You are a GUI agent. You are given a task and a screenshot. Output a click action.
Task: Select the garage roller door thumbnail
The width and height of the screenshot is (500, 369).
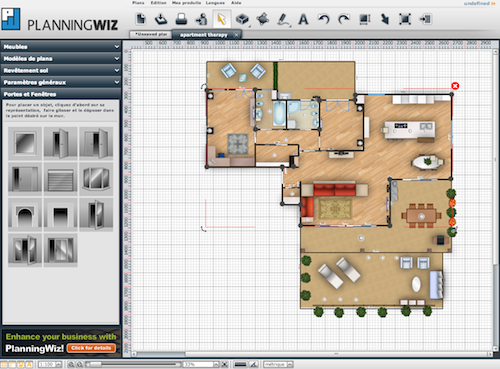(60, 179)
